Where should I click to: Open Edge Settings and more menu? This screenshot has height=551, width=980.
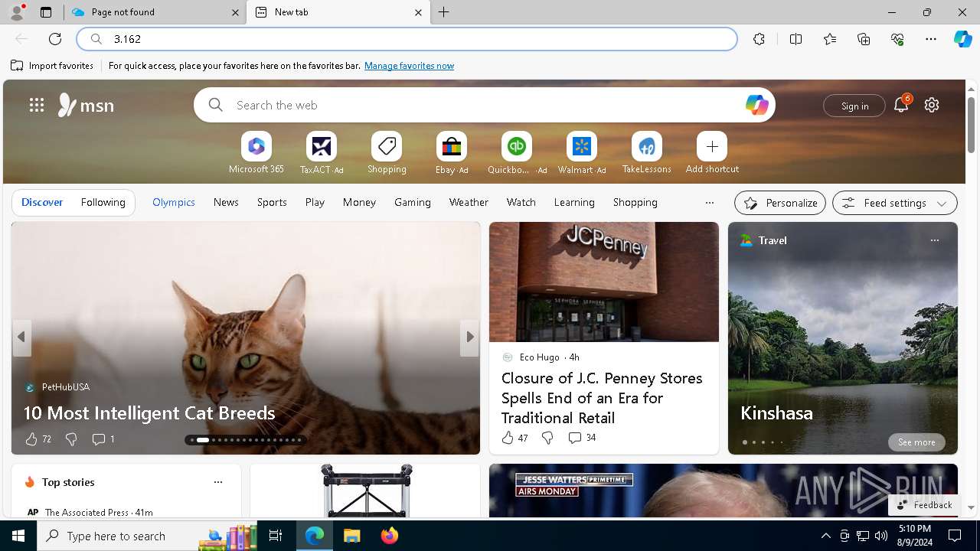pos(931,39)
